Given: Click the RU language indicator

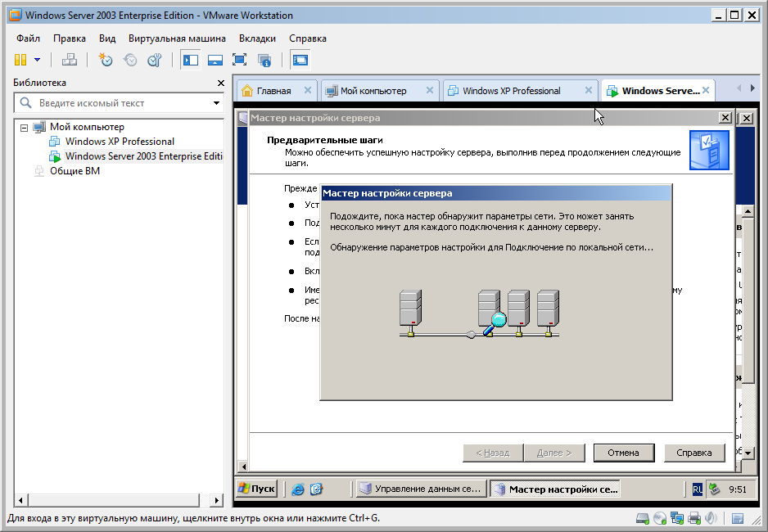Looking at the screenshot, I should click(x=697, y=489).
